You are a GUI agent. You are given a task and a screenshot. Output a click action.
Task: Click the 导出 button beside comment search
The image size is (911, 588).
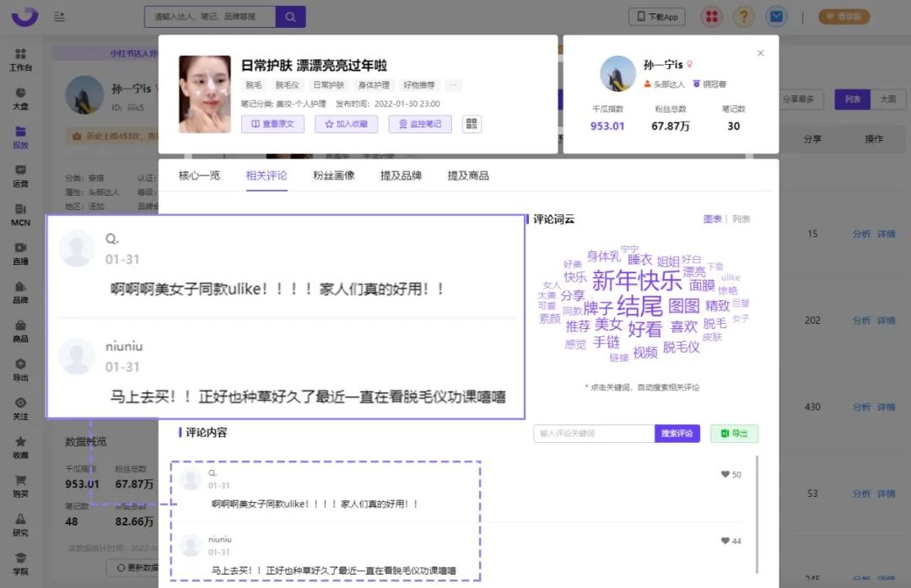[x=734, y=432]
